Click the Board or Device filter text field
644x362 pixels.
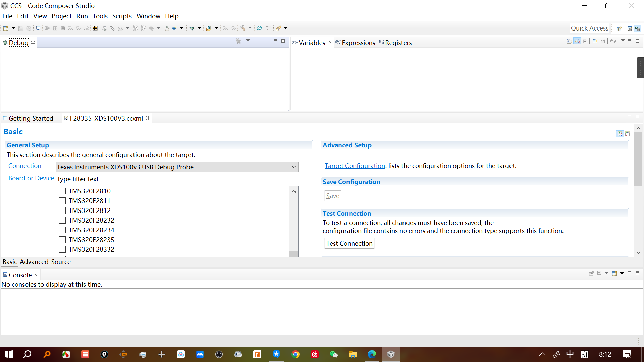(173, 179)
